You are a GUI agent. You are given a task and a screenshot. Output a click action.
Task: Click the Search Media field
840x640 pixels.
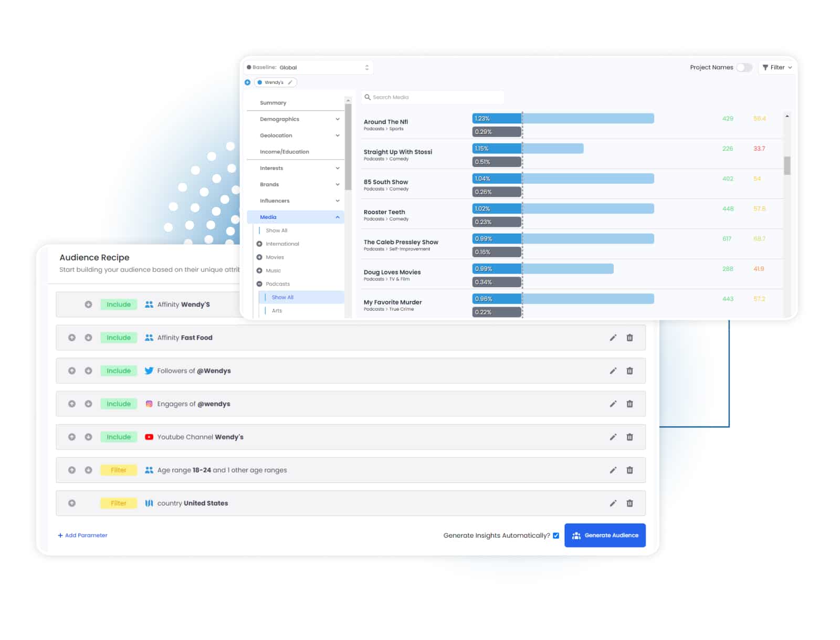tap(433, 97)
